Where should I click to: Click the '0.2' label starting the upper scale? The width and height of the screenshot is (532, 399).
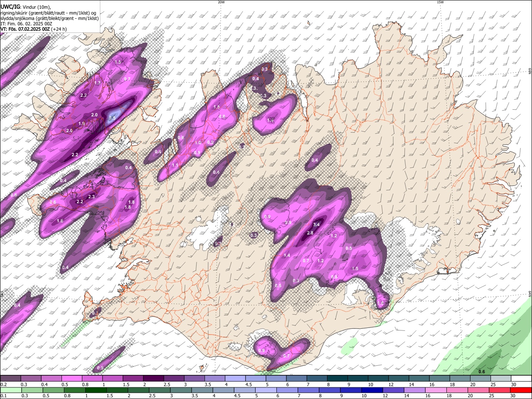4,384
